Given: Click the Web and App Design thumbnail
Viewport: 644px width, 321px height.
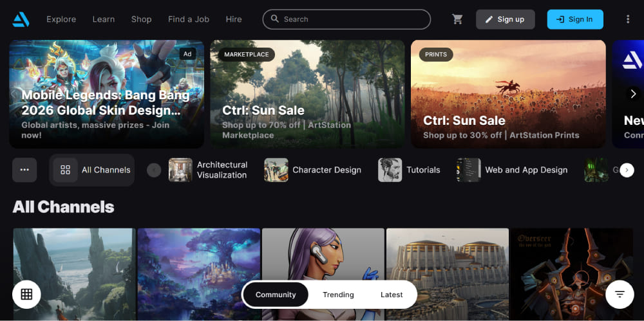Looking at the screenshot, I should click(469, 170).
